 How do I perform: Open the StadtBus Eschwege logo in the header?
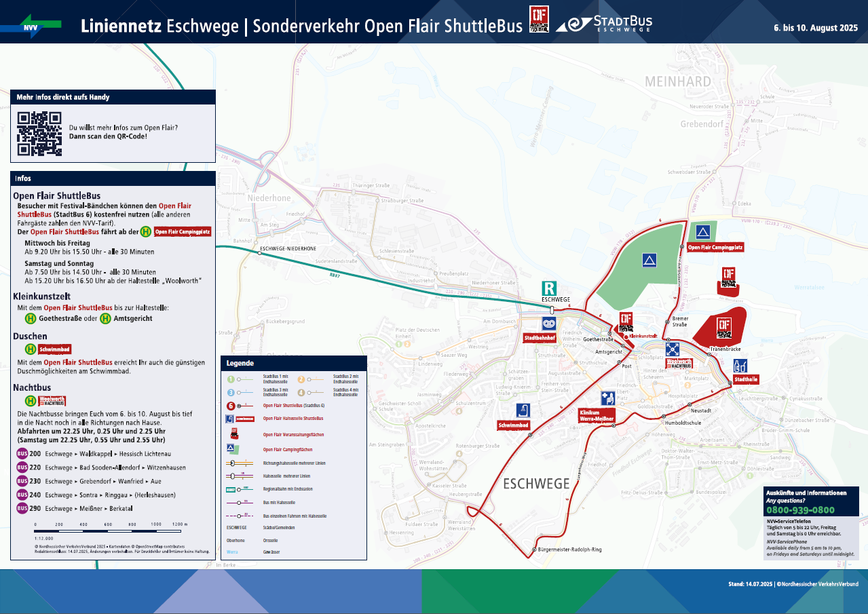tap(604, 24)
